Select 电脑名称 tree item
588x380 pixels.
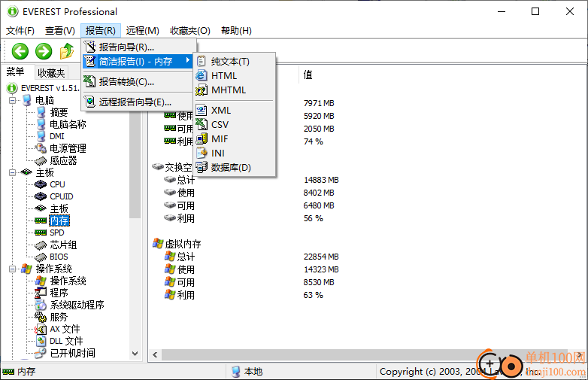tap(68, 124)
